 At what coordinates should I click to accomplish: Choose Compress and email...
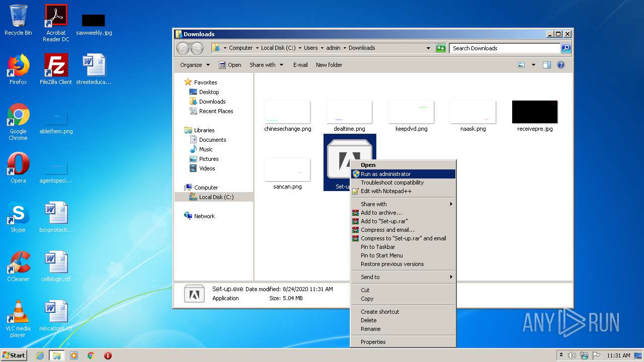[403, 230]
